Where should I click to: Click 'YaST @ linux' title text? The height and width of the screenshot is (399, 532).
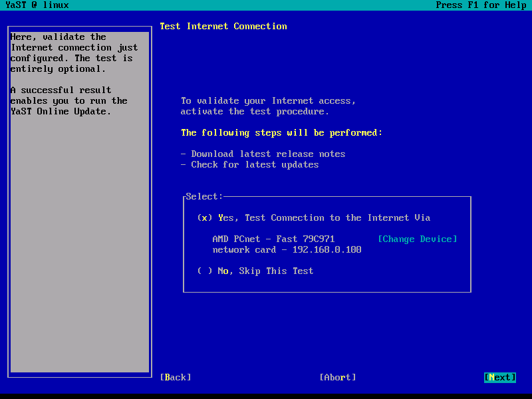(37, 5)
